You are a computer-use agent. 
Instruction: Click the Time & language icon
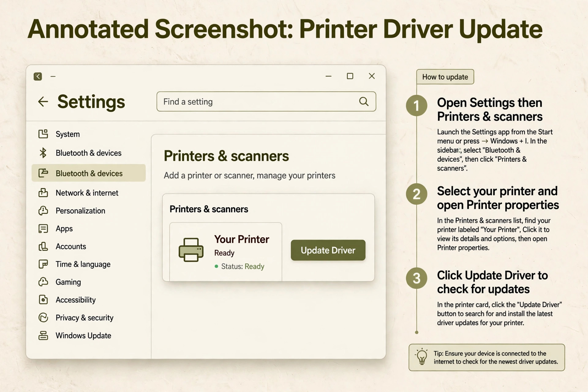point(43,264)
